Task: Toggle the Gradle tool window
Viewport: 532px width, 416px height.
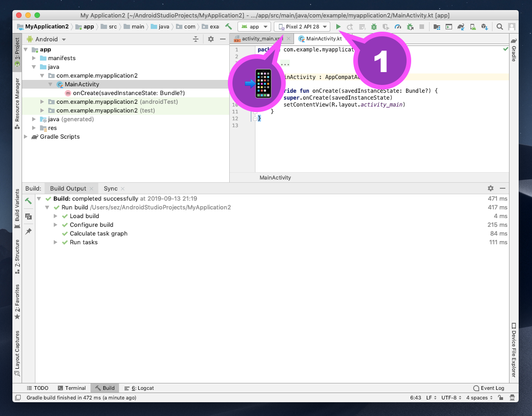Action: click(514, 50)
